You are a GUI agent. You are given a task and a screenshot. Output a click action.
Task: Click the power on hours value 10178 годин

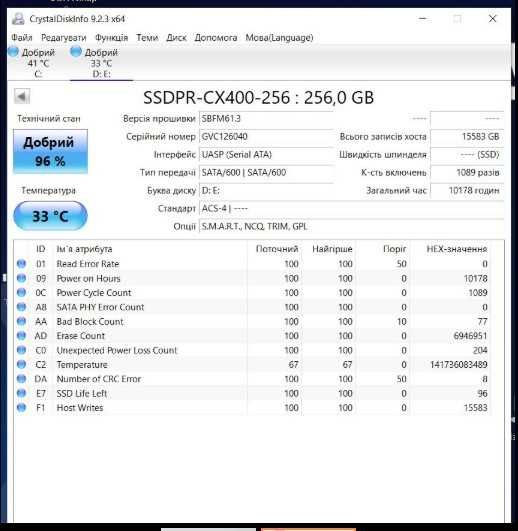(x=467, y=191)
